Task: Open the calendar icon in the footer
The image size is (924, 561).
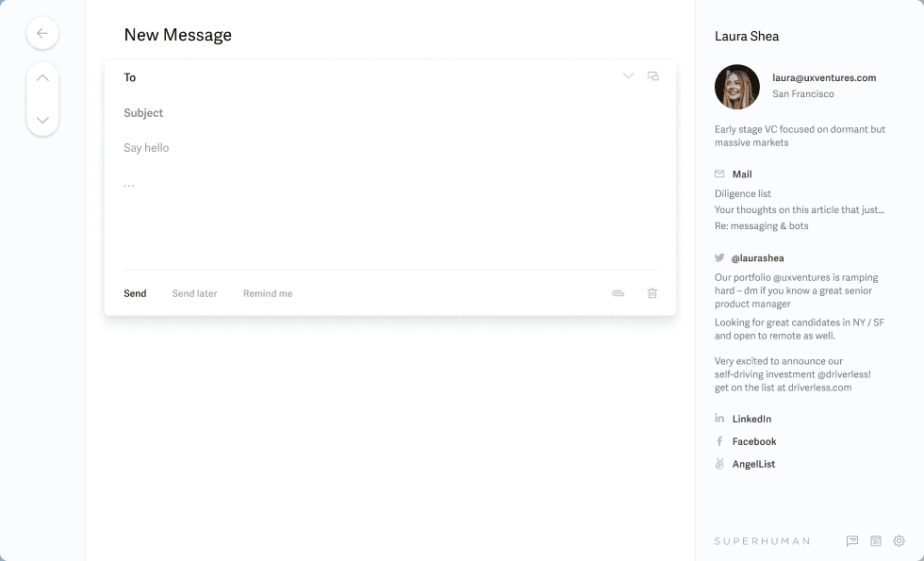Action: (x=874, y=541)
